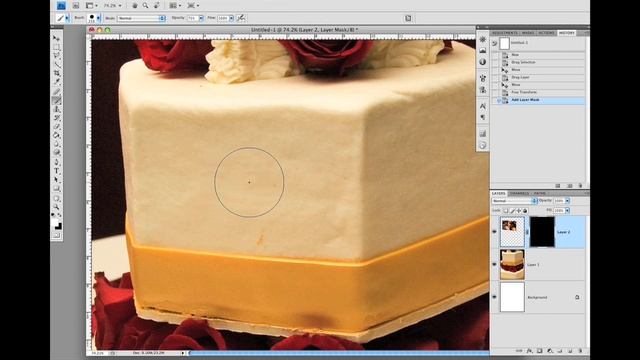Open the collapsed Character panel icon
640x360 pixels.
click(x=482, y=106)
